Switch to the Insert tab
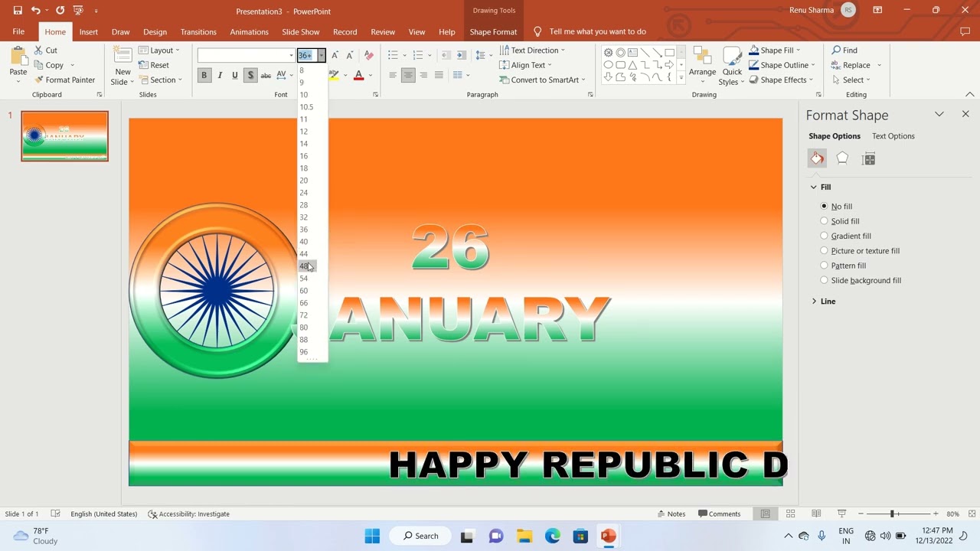 pyautogui.click(x=89, y=31)
